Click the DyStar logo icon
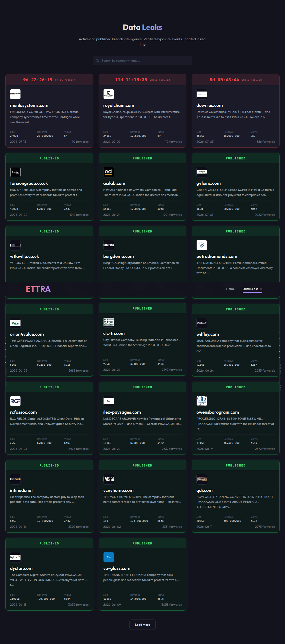This screenshot has height=644, width=285. (15, 557)
